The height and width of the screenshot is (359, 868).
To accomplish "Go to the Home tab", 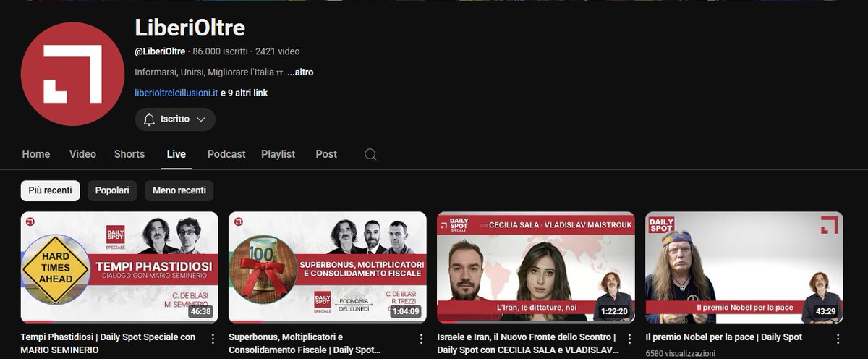I will point(36,154).
